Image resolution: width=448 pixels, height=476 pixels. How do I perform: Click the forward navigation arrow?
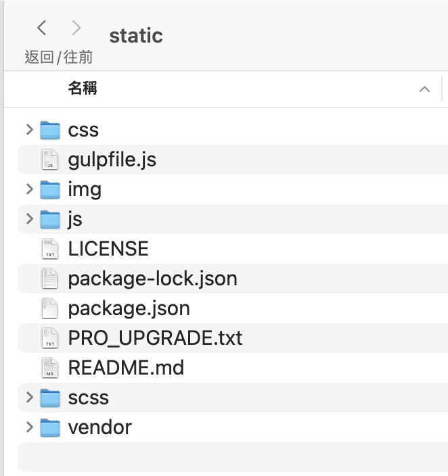pos(76,28)
